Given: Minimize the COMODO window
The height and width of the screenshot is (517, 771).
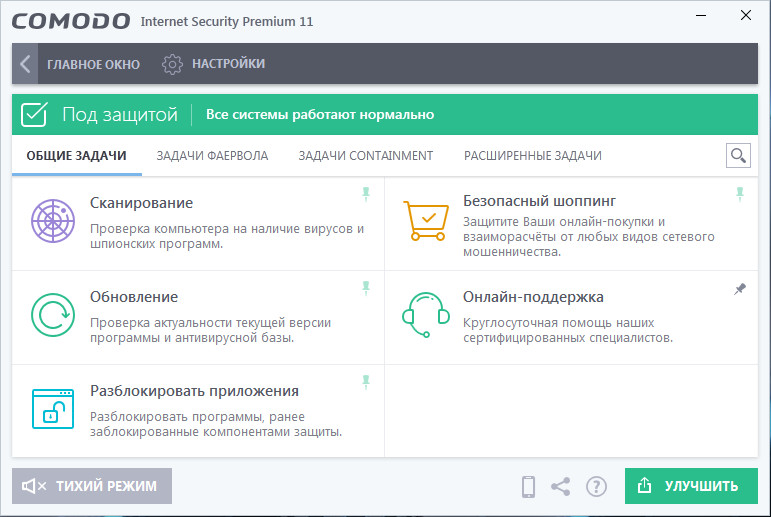Looking at the screenshot, I should pos(701,16).
